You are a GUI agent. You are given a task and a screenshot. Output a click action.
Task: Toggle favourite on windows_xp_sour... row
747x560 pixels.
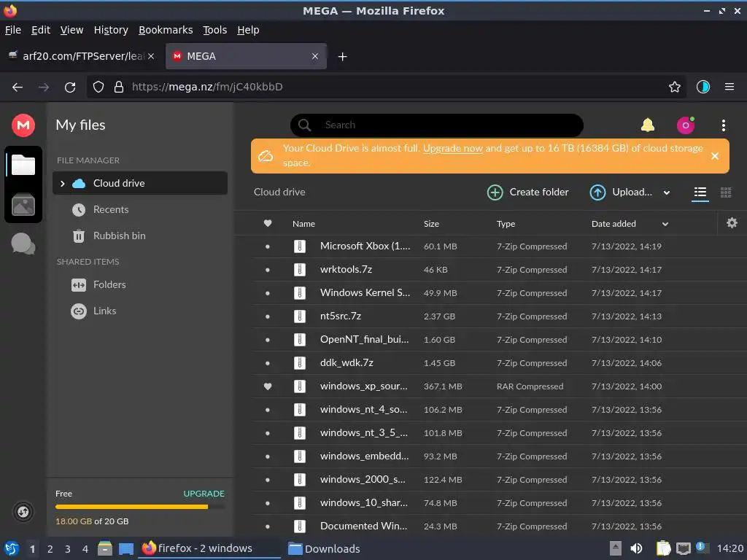(x=268, y=386)
